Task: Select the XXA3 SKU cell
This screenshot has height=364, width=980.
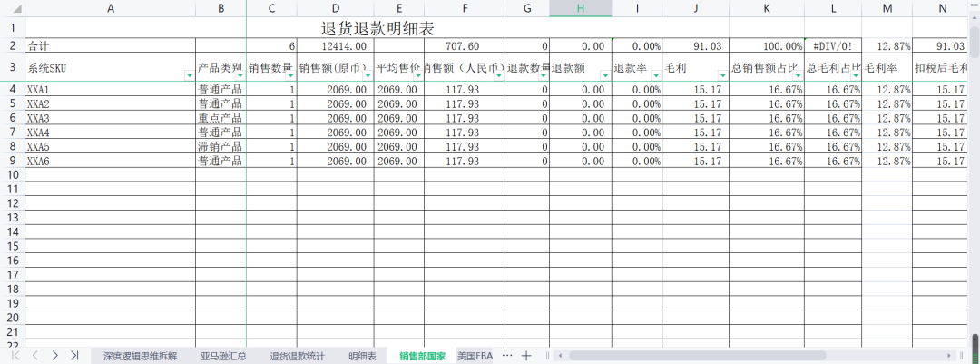Action: (111, 118)
